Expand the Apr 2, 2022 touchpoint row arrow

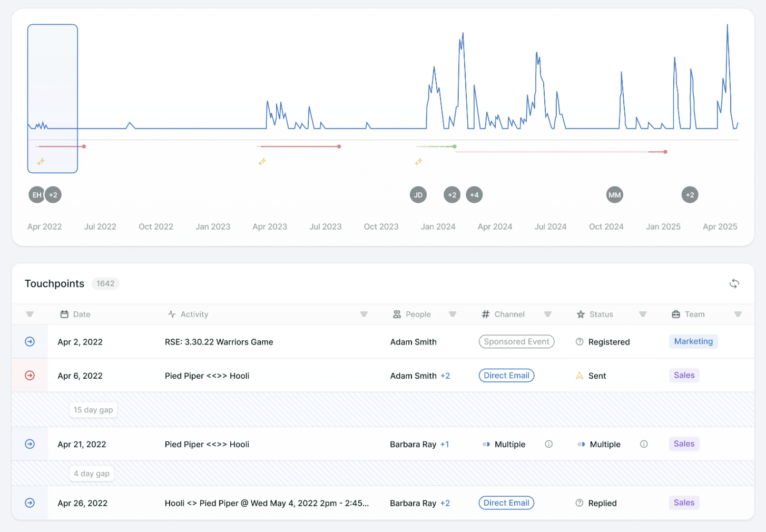30,341
